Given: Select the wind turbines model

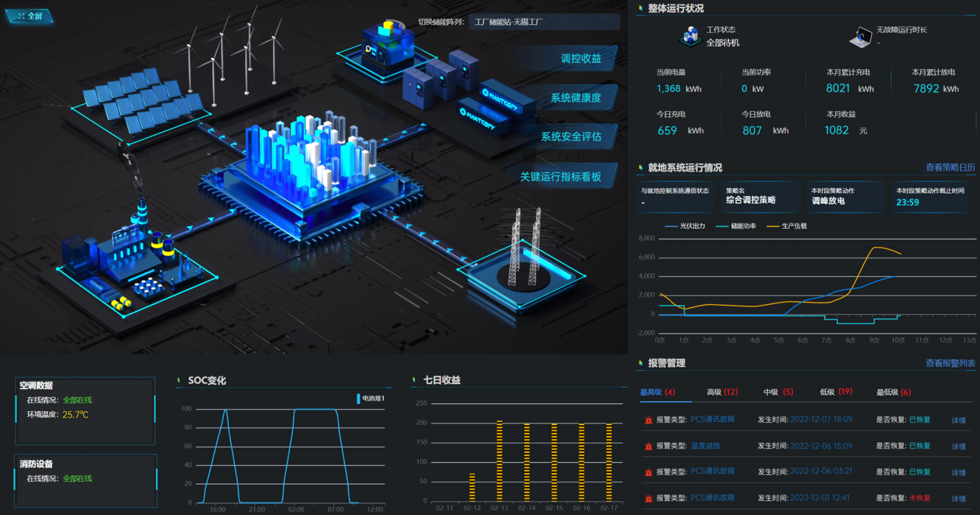Looking at the screenshot, I should (x=236, y=54).
